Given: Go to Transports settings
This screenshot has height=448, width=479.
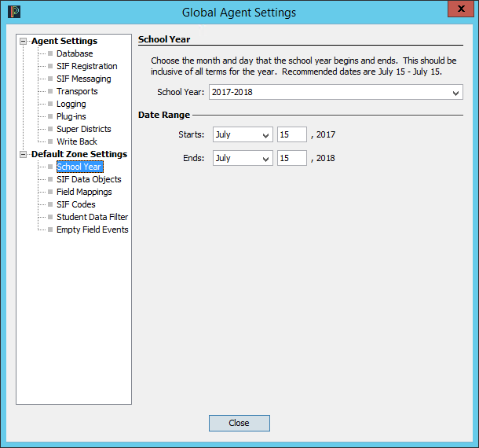Looking at the screenshot, I should click(x=77, y=92).
